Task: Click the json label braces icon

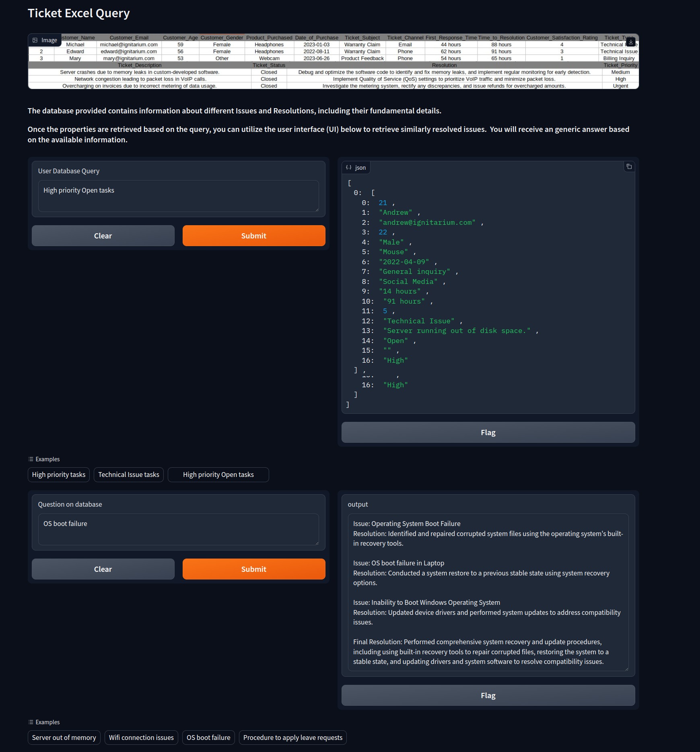Action: point(349,168)
